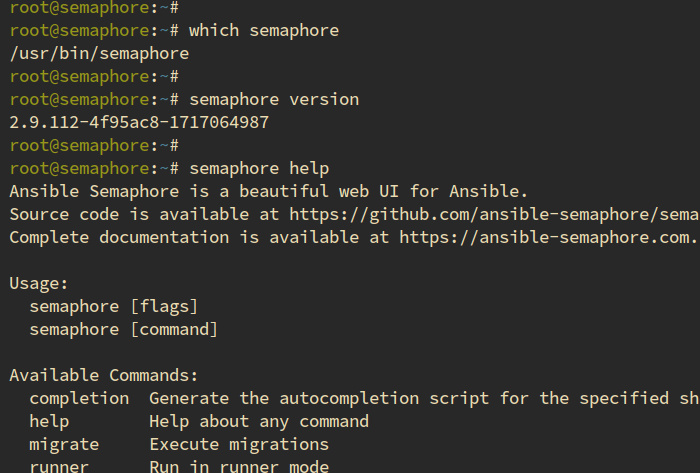Click the 'Available Commands:' heading
The image size is (700, 473).
104,375
